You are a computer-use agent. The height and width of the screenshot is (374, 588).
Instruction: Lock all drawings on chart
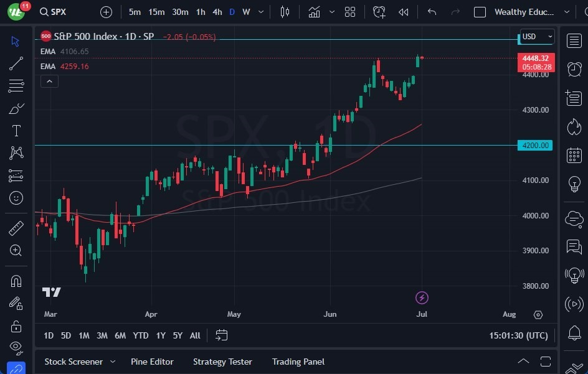coord(16,326)
